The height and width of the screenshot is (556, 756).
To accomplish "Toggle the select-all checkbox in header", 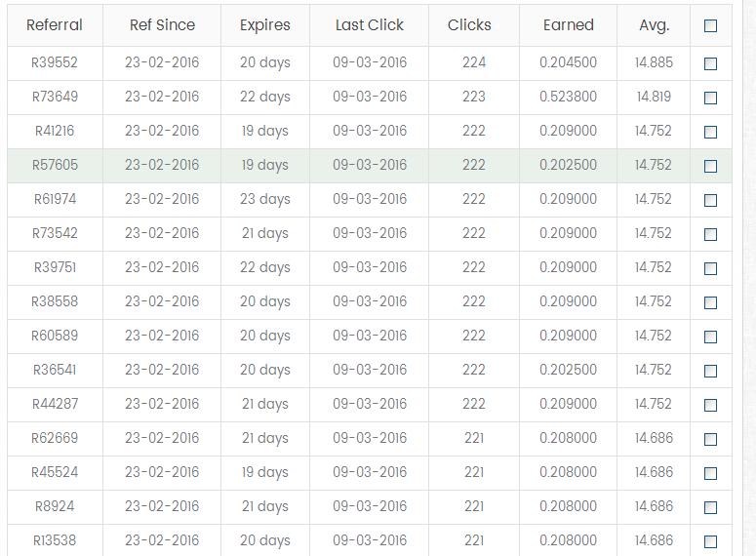I will 710,26.
